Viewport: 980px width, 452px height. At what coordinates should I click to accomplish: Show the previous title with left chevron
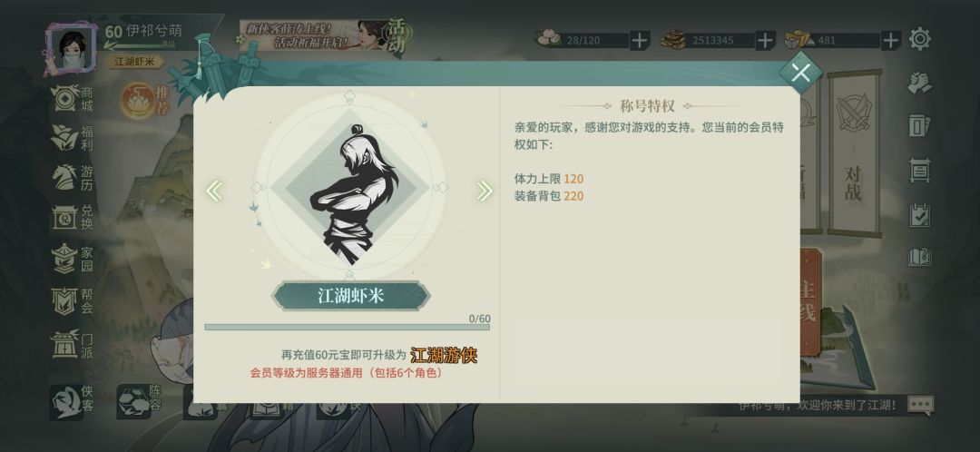click(214, 191)
